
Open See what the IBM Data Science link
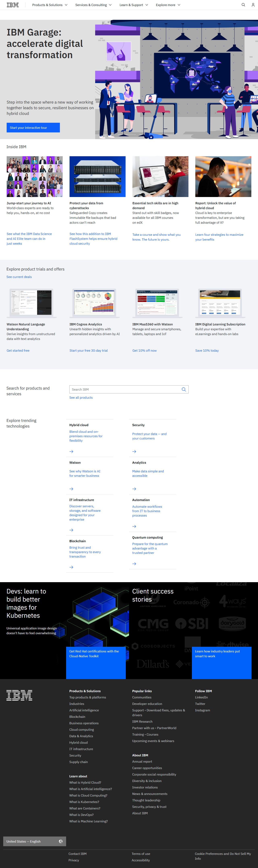click(x=29, y=239)
